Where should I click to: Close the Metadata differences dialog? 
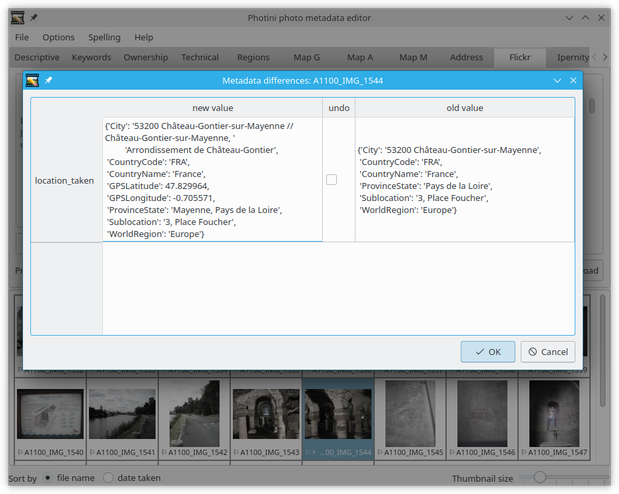pos(573,81)
